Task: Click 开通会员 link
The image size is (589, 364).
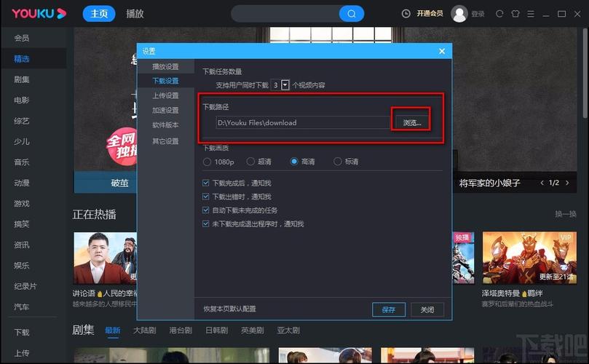Action: click(x=430, y=14)
